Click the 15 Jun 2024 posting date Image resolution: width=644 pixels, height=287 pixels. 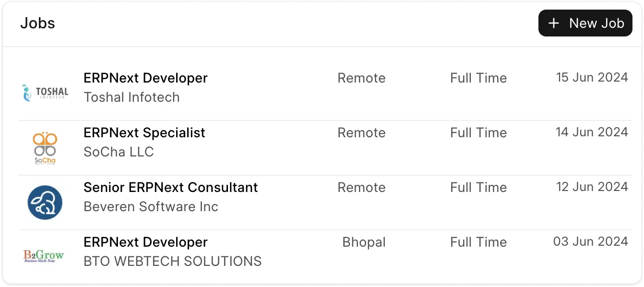click(592, 77)
